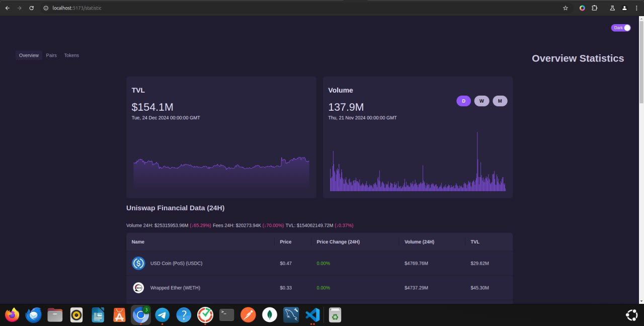Screen dimensions: 644x326
Task: Click the Uniswap Financial Data (24H) heading
Action: (176, 208)
